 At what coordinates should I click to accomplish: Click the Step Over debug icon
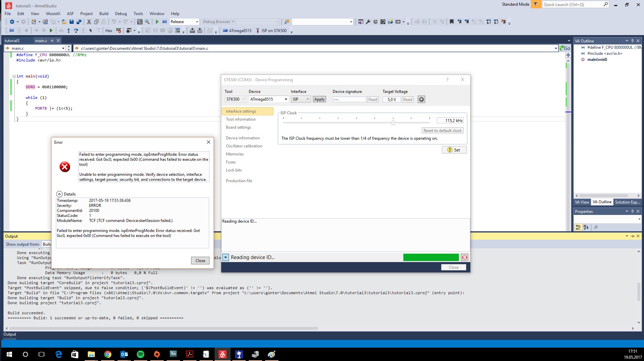click(x=76, y=30)
